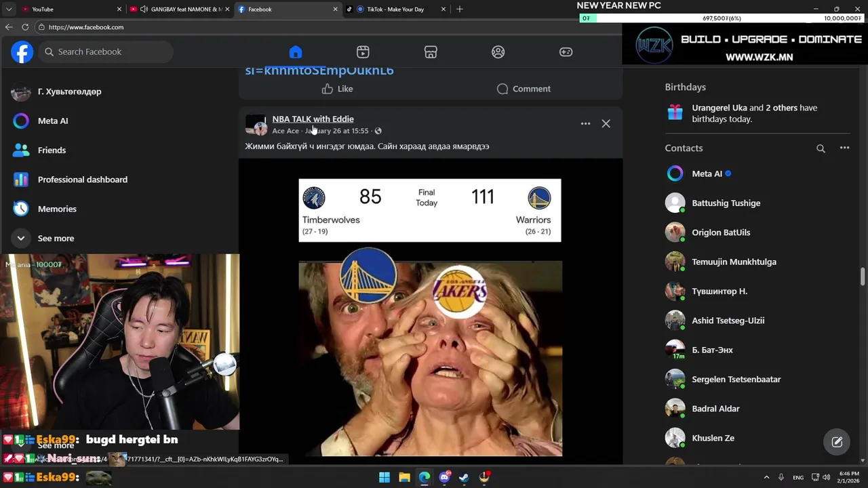Open a new browser tab
This screenshot has height=488, width=868.
pyautogui.click(x=460, y=9)
